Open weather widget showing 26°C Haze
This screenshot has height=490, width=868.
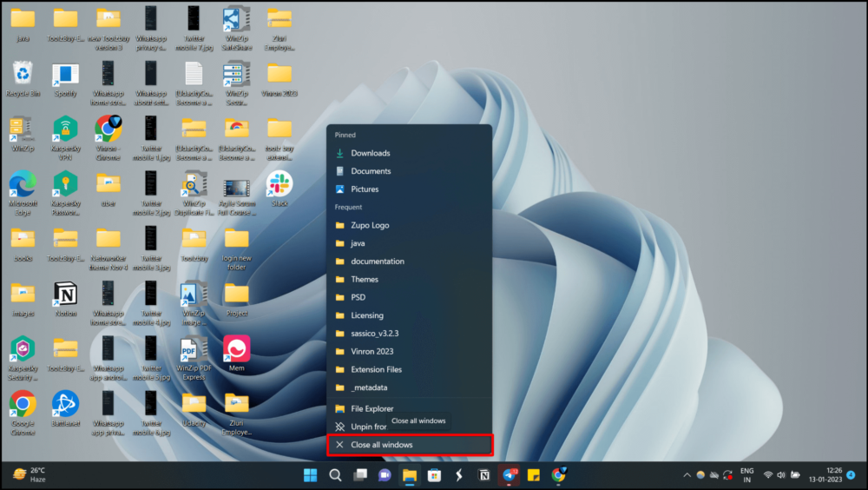pos(30,475)
